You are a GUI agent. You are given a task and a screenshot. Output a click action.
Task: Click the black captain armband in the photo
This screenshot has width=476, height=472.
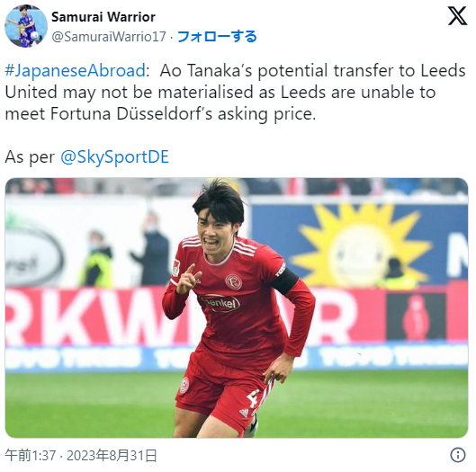tap(284, 281)
